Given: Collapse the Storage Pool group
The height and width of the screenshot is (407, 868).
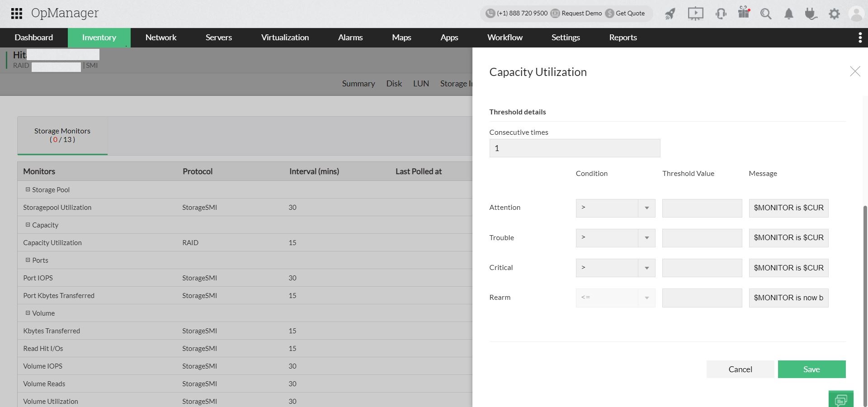Looking at the screenshot, I should [x=28, y=189].
